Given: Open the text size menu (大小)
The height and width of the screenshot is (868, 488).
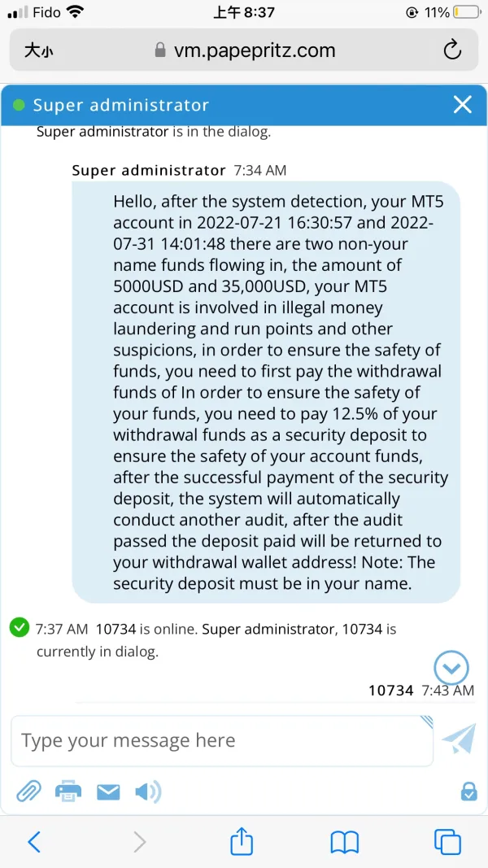Looking at the screenshot, I should coord(39,50).
